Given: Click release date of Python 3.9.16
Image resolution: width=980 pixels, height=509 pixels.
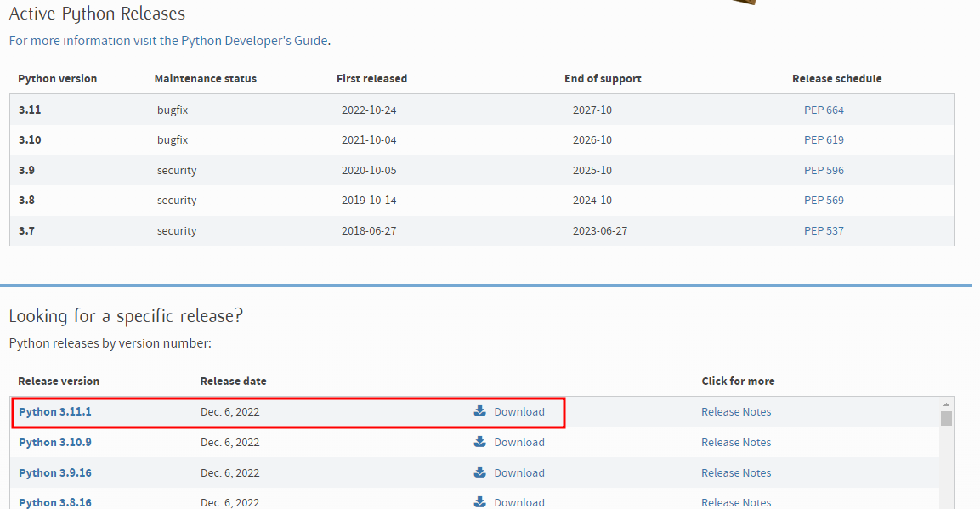Looking at the screenshot, I should click(230, 472).
